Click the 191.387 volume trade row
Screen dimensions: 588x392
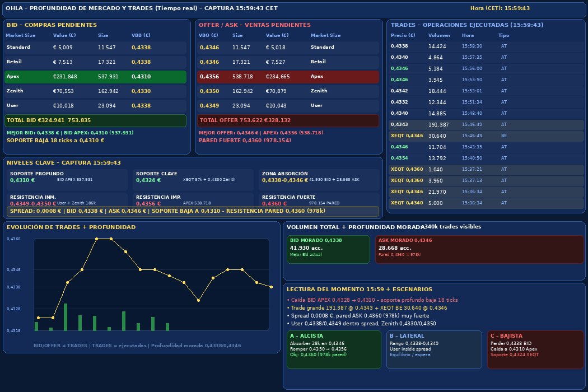pos(487,124)
